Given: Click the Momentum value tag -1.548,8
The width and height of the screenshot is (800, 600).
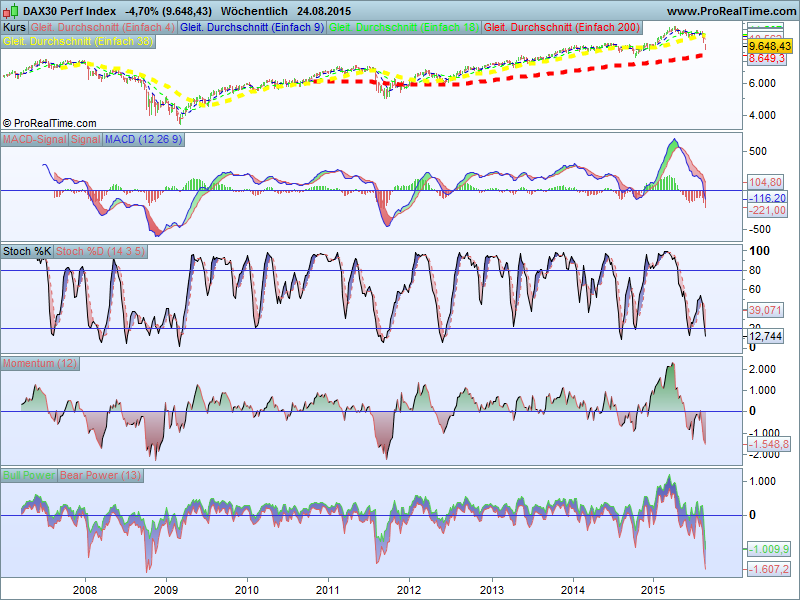Looking at the screenshot, I should pos(769,444).
